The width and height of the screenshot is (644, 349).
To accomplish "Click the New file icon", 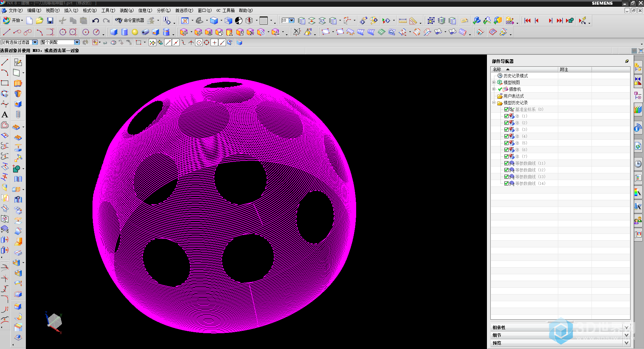I will (30, 21).
